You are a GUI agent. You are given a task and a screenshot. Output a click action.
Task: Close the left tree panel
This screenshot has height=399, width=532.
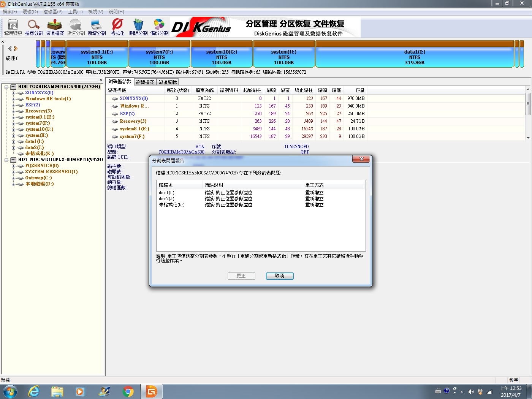pos(101,81)
